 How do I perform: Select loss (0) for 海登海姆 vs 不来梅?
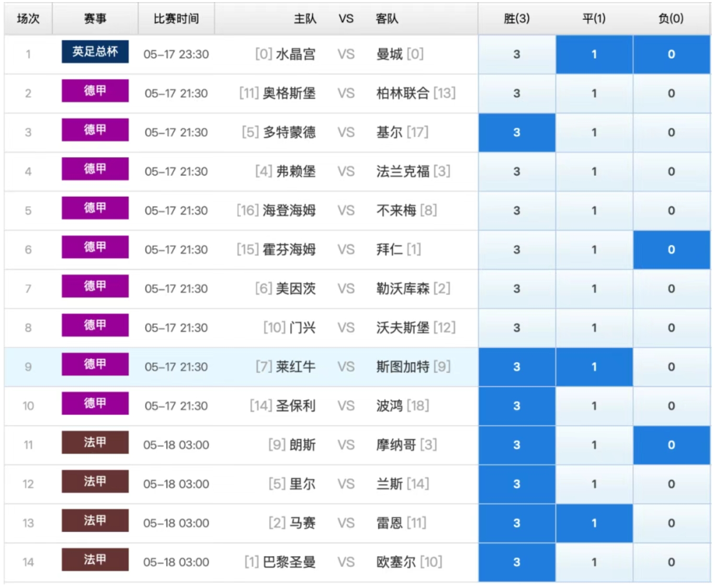[x=672, y=211]
